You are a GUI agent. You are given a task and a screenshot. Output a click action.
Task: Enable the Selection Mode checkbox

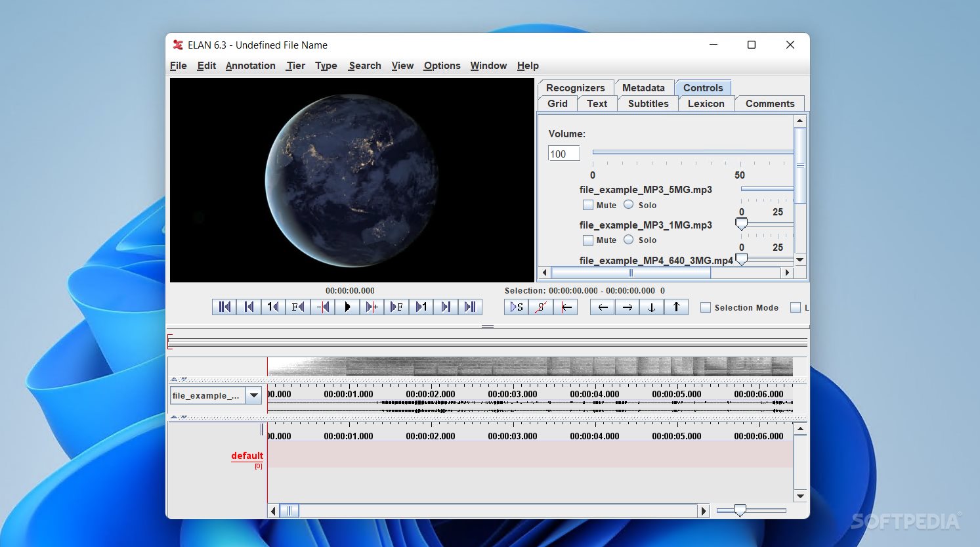tap(706, 308)
